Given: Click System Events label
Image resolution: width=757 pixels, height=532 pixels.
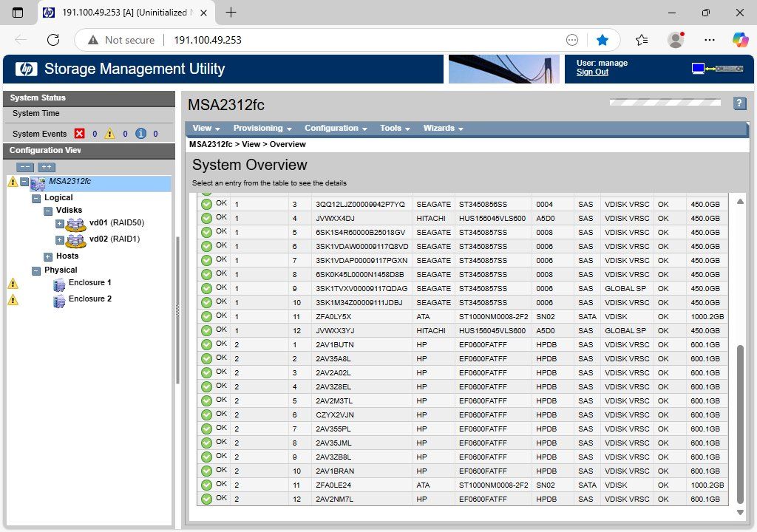Looking at the screenshot, I should (40, 134).
